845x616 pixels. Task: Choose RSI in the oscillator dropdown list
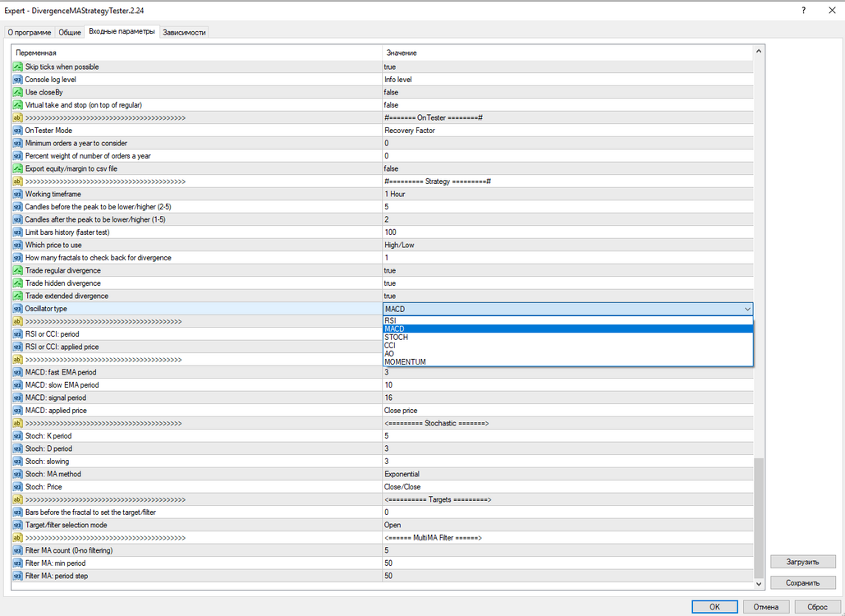(568, 320)
